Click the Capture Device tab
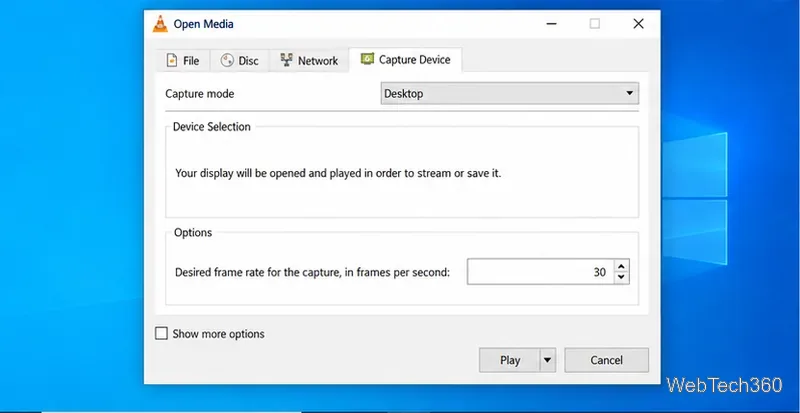This screenshot has width=800, height=413. (406, 60)
